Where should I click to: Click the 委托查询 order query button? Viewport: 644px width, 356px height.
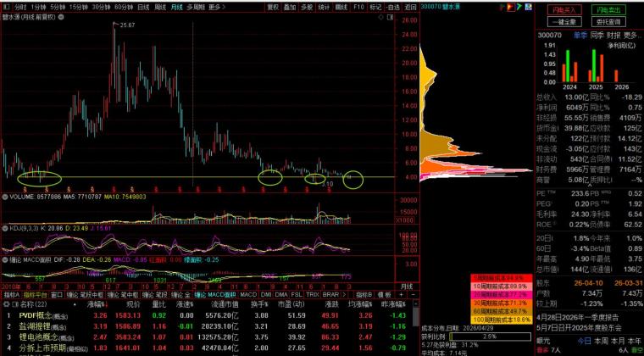608,22
